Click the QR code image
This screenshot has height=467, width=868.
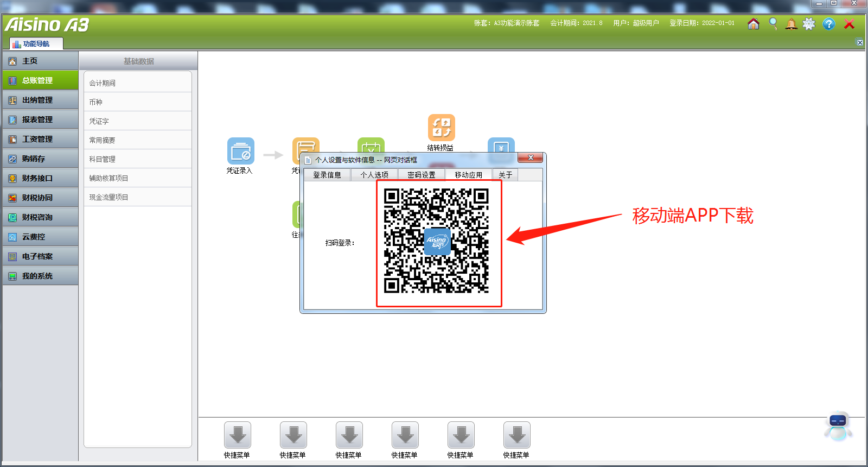437,241
